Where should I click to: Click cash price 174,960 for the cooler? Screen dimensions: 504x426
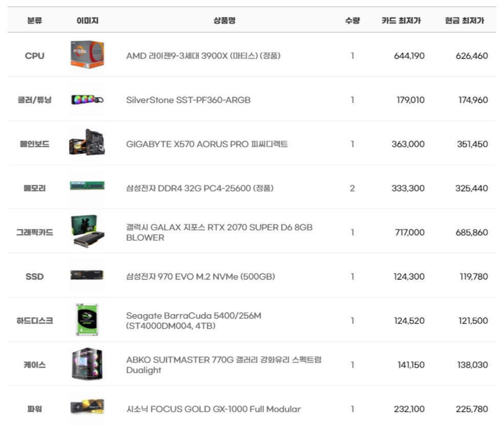coord(473,100)
